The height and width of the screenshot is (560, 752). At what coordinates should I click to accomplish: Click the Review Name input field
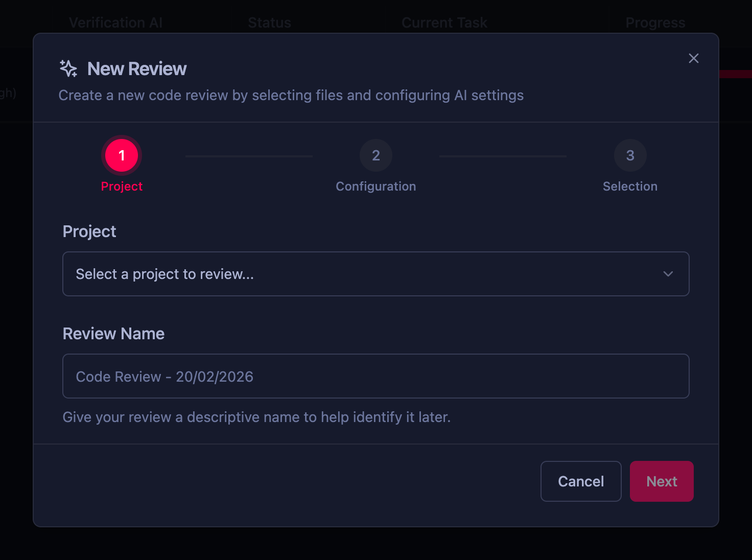coord(376,376)
